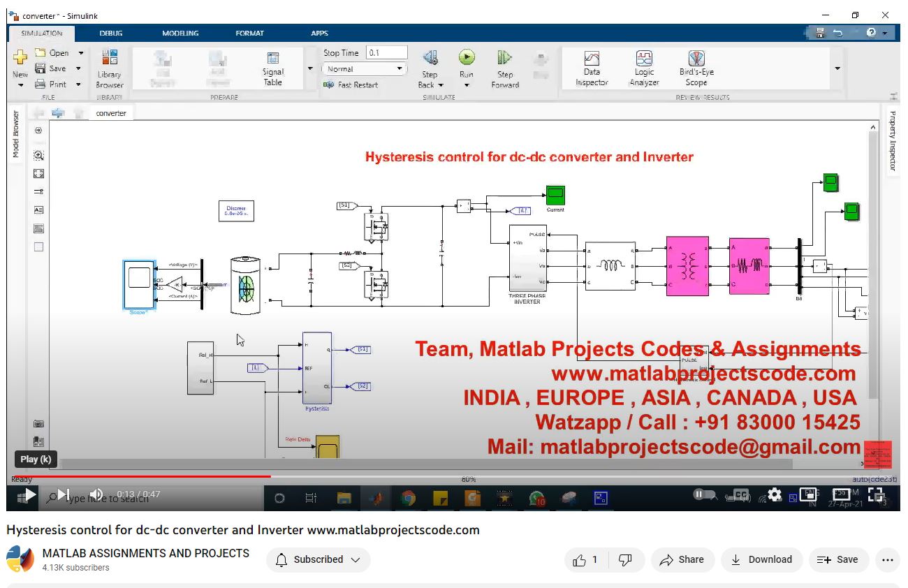Click the Stop Time input field
The image size is (908, 588).
387,53
